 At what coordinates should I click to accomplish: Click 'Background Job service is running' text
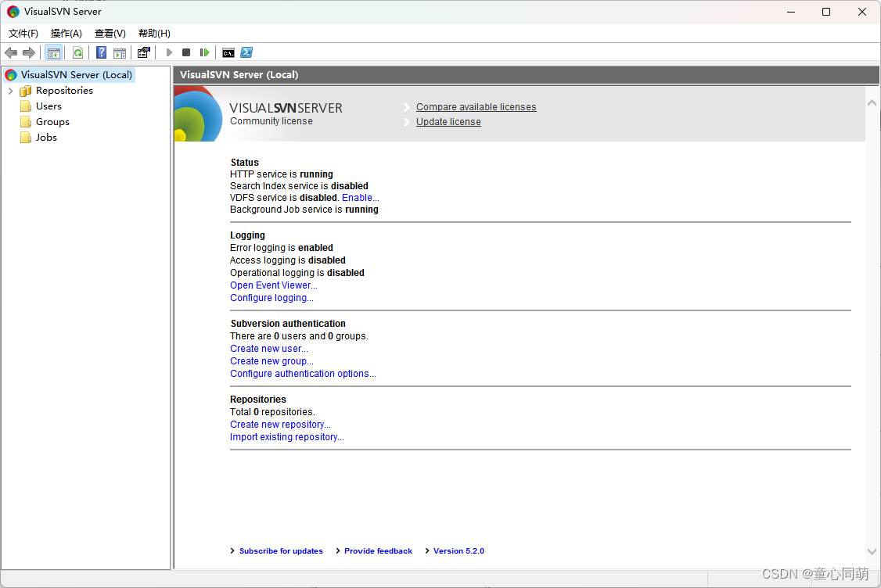pos(304,210)
